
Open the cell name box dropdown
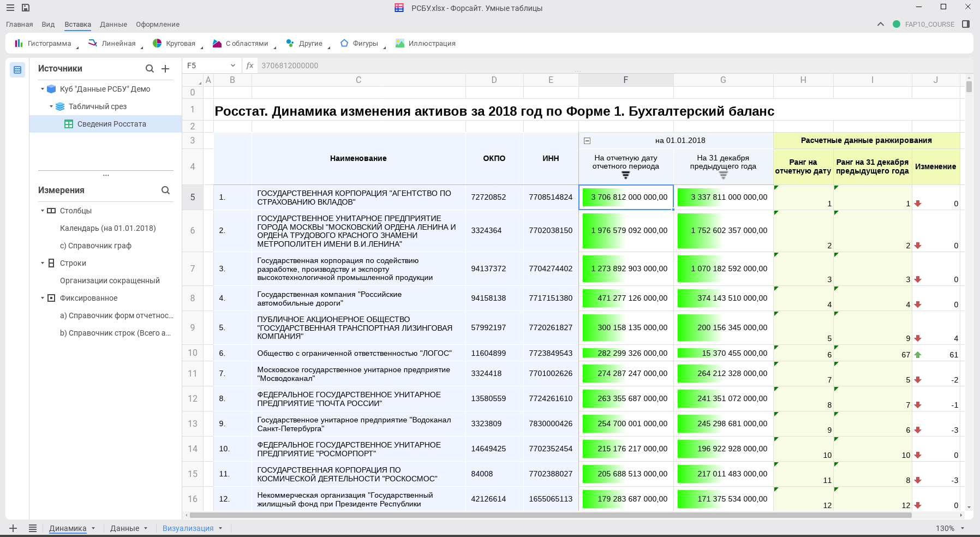(x=233, y=65)
